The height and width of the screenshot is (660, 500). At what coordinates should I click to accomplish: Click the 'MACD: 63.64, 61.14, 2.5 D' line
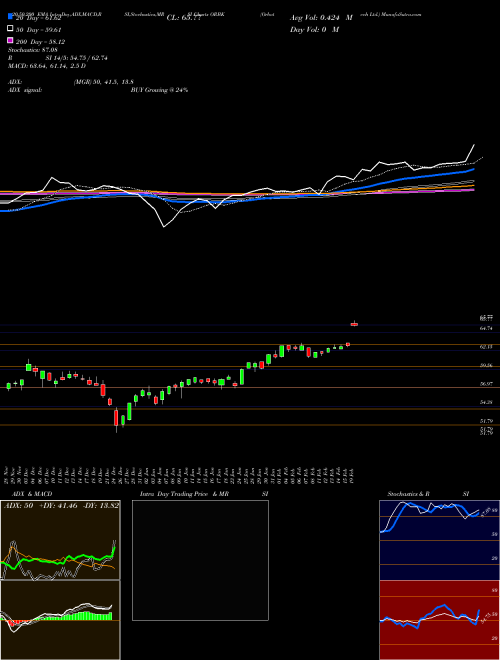click(x=47, y=66)
